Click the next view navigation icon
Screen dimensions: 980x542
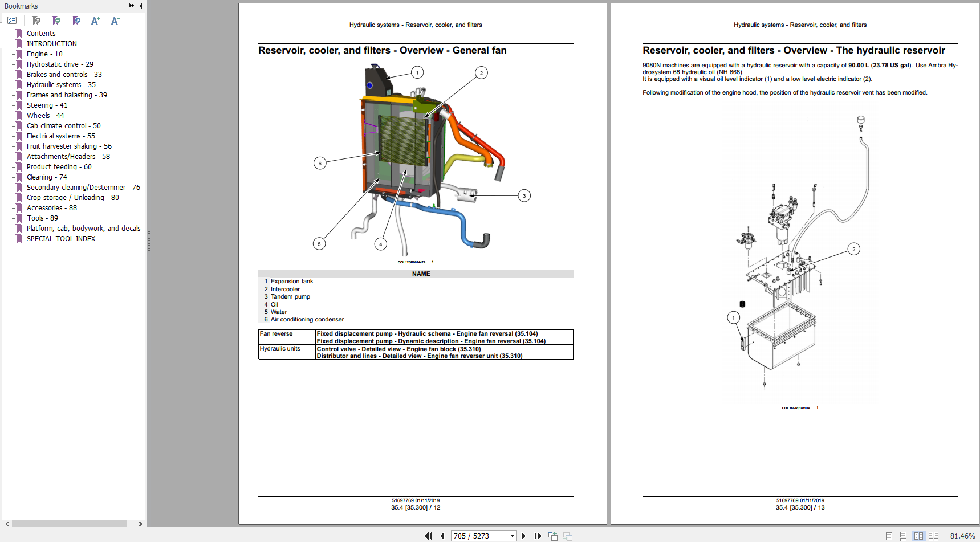point(568,536)
